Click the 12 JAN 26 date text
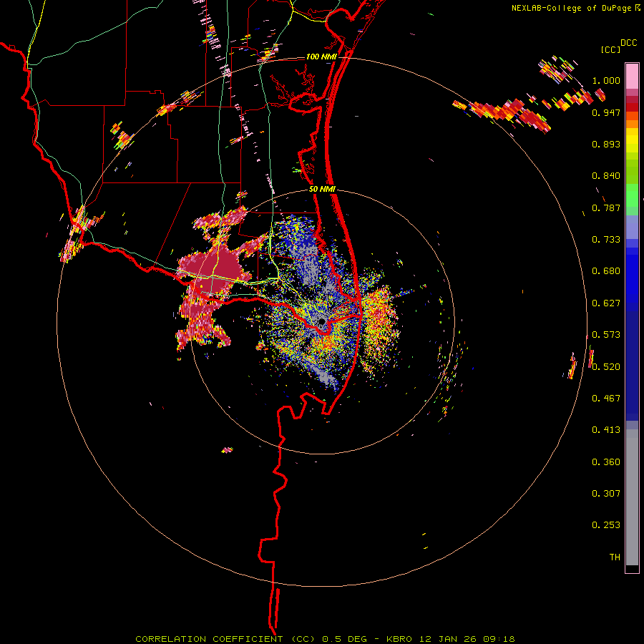This screenshot has width=644, height=644. point(448,639)
